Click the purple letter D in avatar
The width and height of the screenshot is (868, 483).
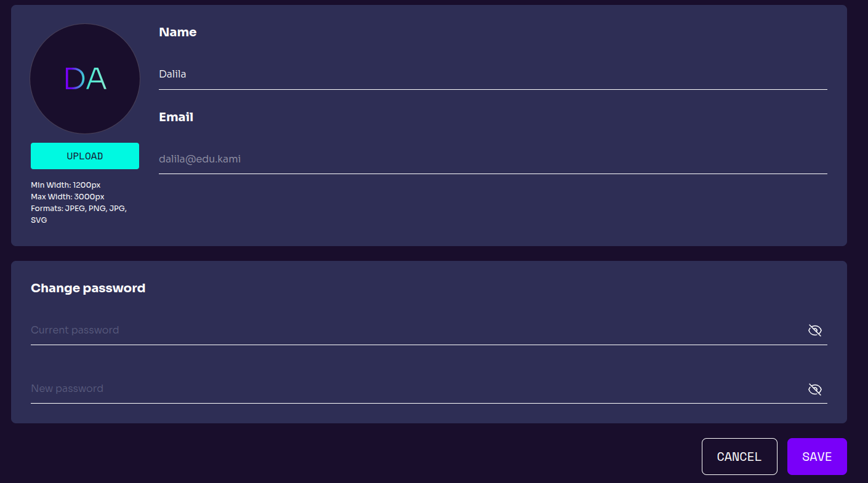click(74, 79)
